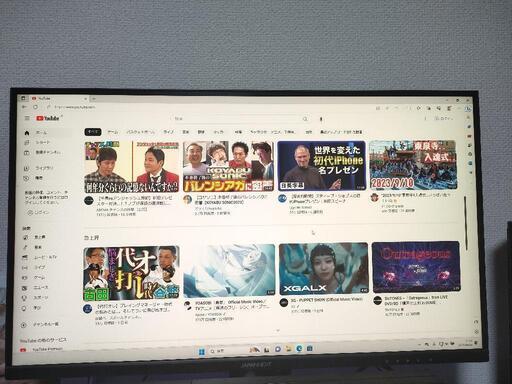Click the YouTube logo

(48, 118)
